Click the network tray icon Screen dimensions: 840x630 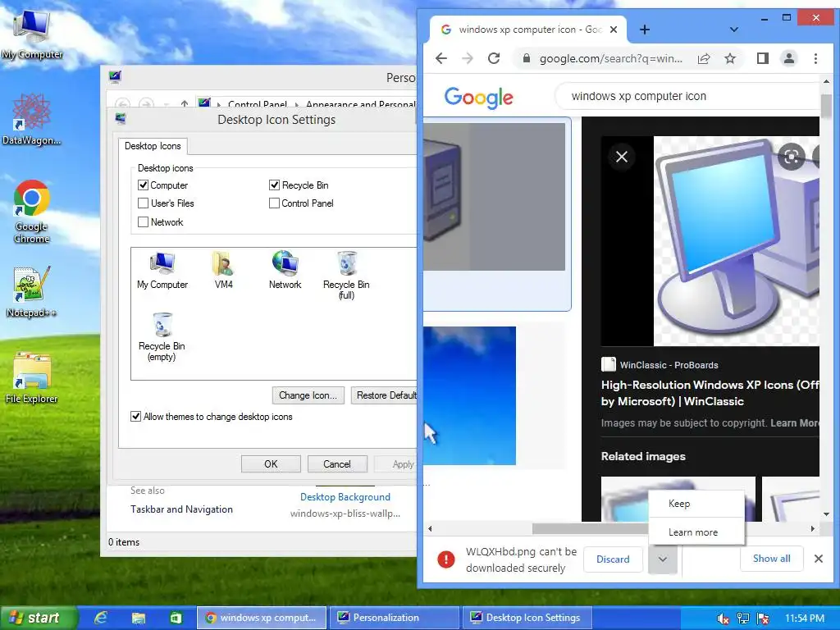743,619
